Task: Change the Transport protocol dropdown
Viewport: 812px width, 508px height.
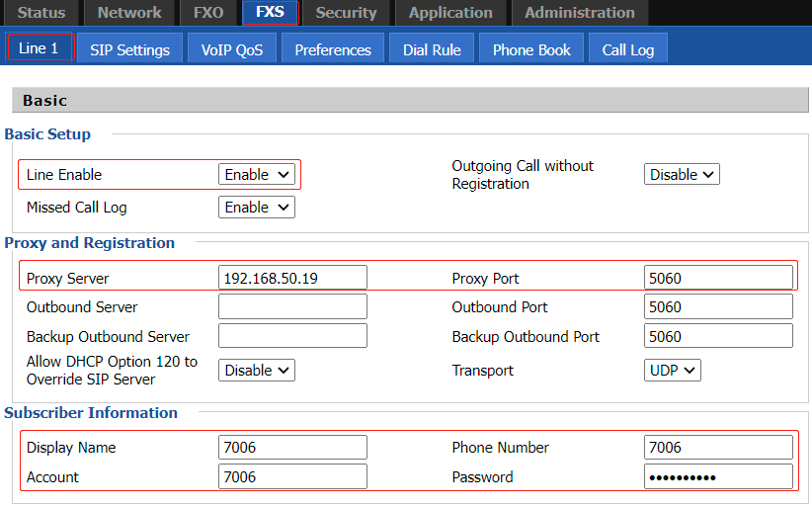Action: 672,371
